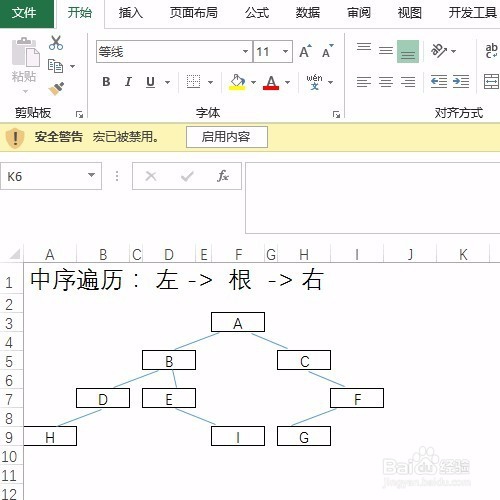Open fill color dropdown arrow
Viewport: 500px width, 500px height.
253,82
